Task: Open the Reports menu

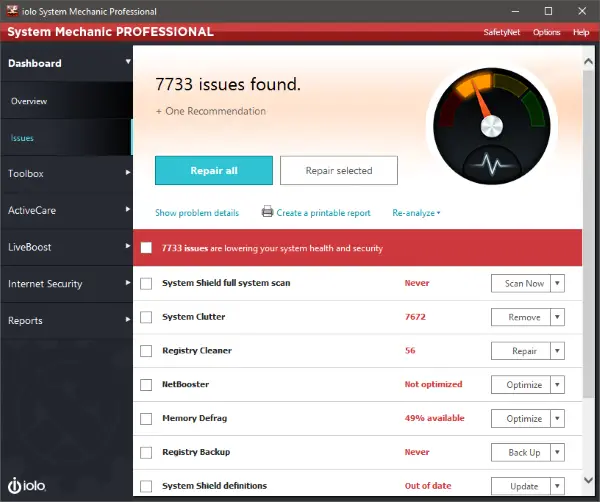Action: [x=67, y=320]
